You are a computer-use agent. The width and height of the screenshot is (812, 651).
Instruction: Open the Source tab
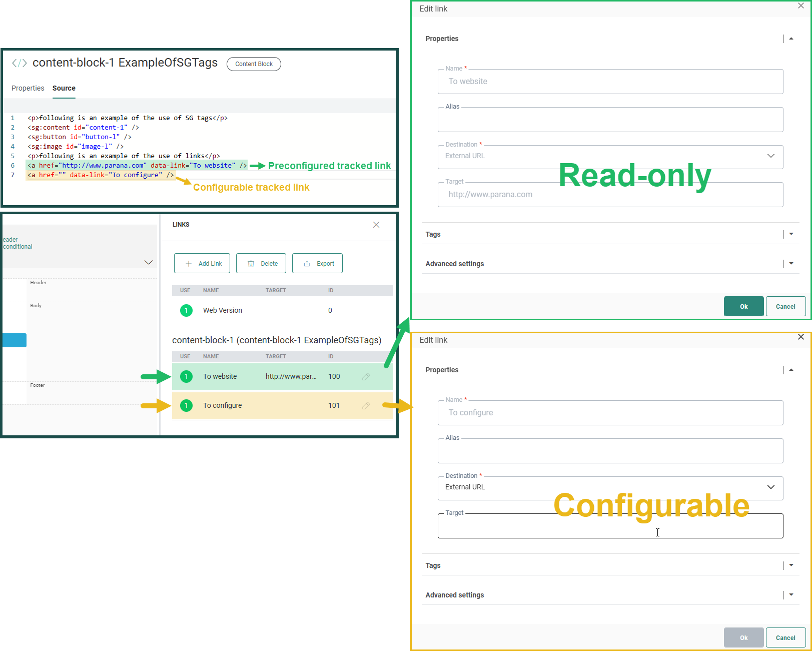[64, 89]
